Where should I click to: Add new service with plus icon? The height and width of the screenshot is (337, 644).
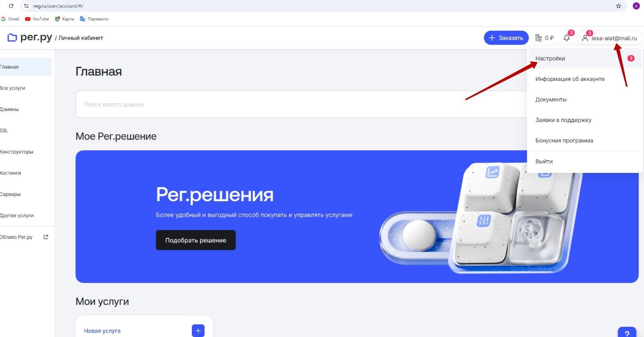click(x=198, y=330)
